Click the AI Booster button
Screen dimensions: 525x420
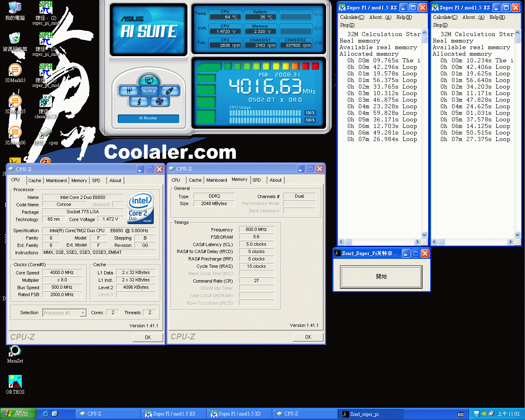148,118
